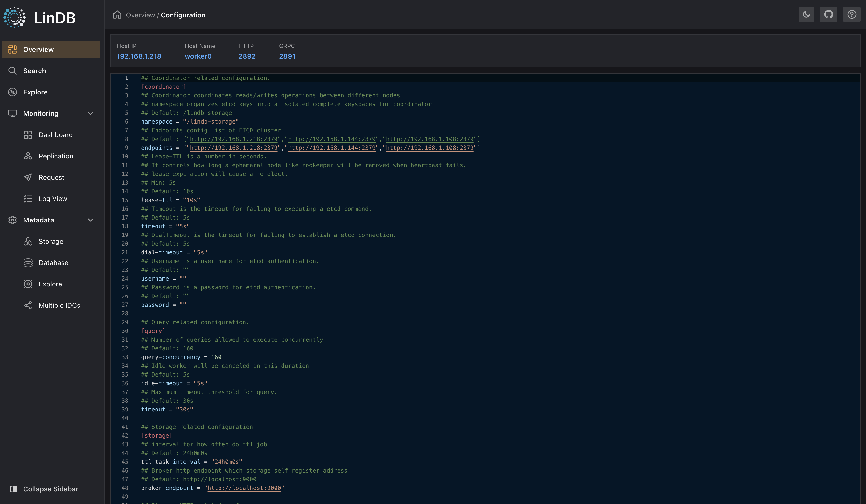
Task: Open the Request monitoring view
Action: [x=52, y=177]
